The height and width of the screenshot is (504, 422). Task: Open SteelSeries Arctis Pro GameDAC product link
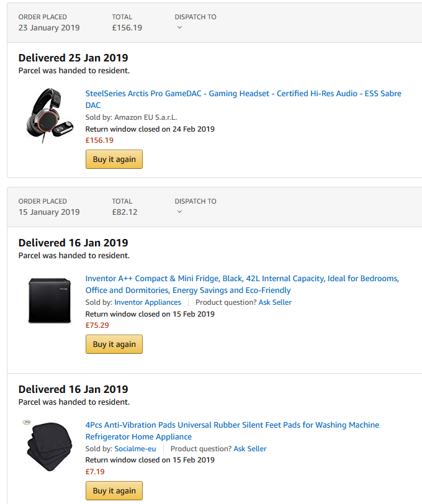tap(243, 99)
